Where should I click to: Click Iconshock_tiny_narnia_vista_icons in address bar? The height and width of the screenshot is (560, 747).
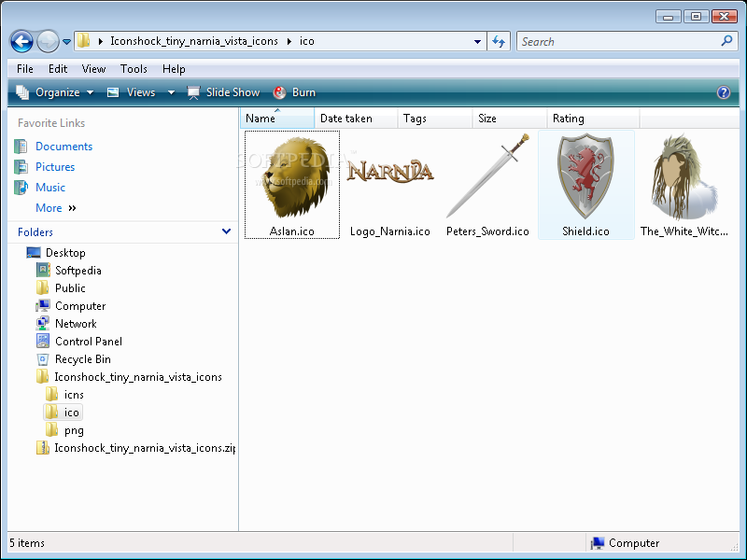pyautogui.click(x=194, y=41)
